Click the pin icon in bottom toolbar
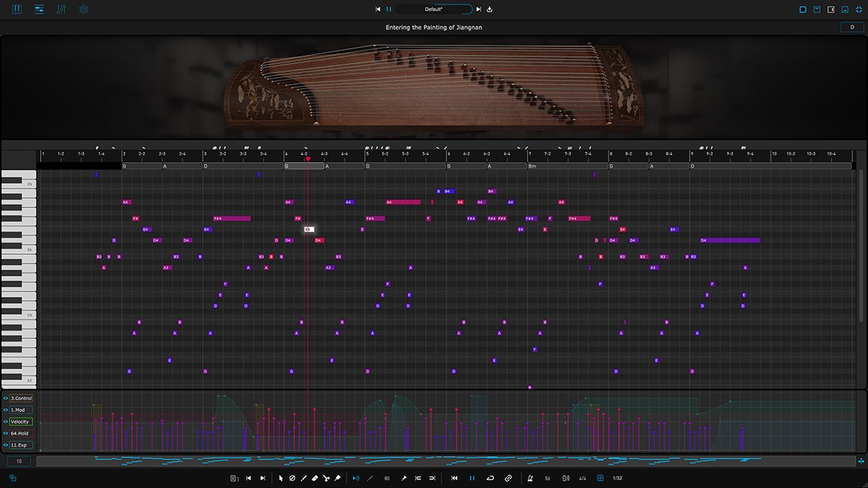The width and height of the screenshot is (868, 488). (x=404, y=478)
